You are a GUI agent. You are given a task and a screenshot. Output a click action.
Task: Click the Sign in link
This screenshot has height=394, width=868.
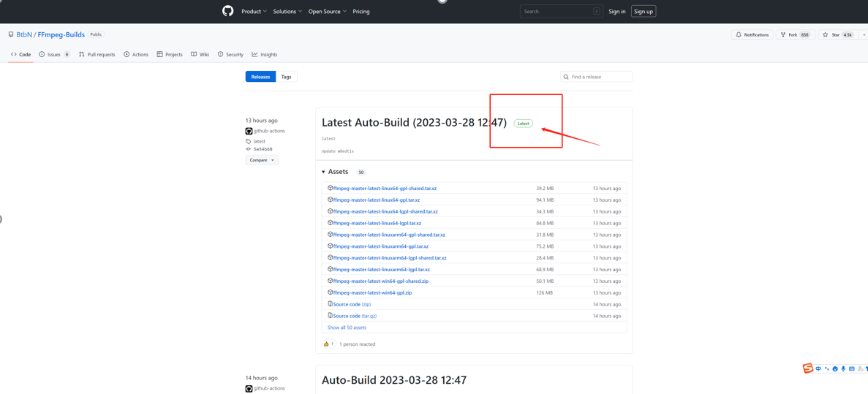click(616, 11)
